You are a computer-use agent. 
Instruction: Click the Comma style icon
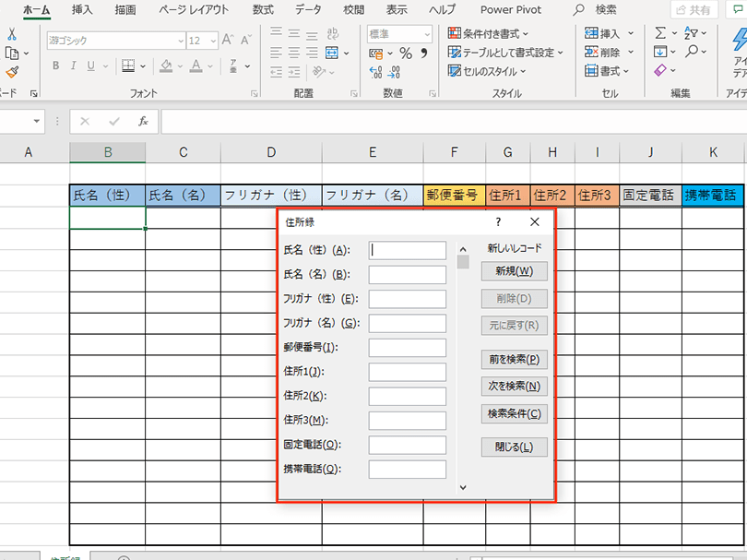click(x=424, y=54)
